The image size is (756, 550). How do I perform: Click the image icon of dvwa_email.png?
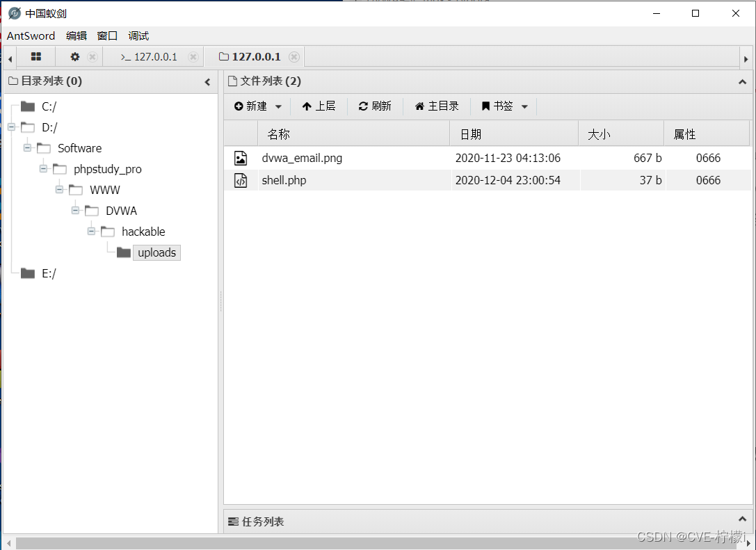point(241,158)
